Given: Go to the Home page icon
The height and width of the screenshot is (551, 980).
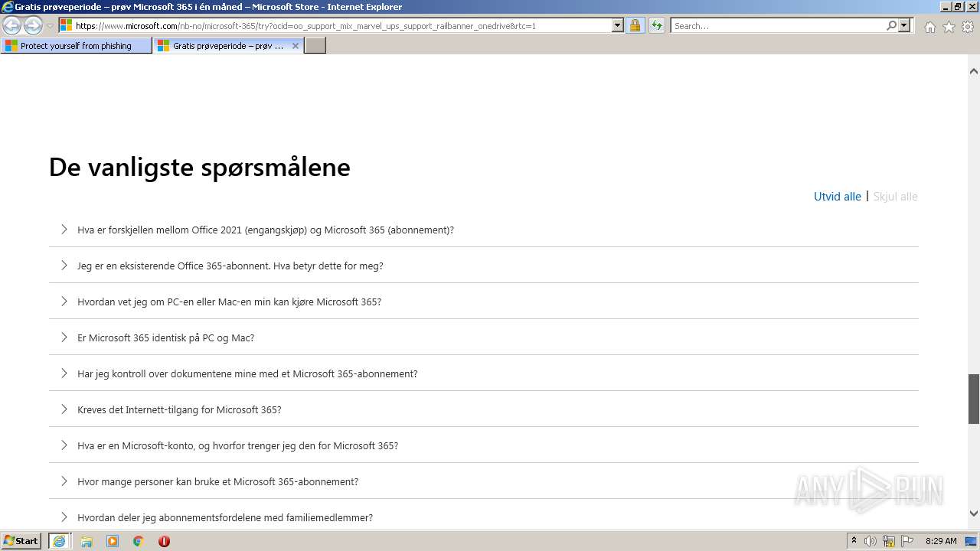Looking at the screenshot, I should coord(929,27).
